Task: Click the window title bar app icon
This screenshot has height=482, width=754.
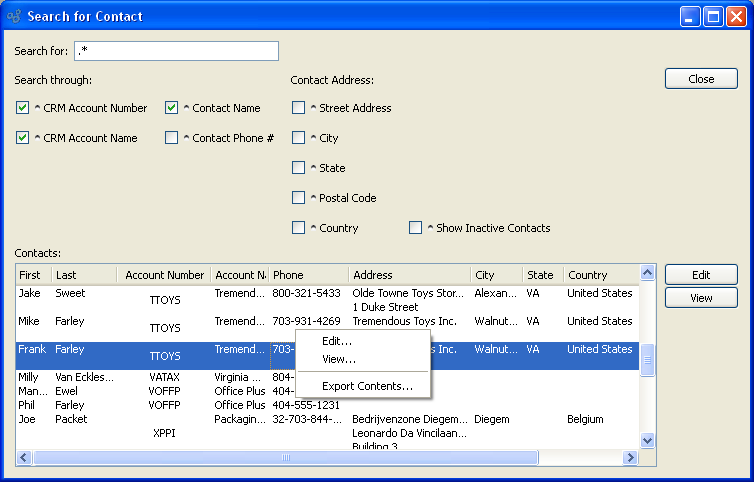Action: coord(15,16)
